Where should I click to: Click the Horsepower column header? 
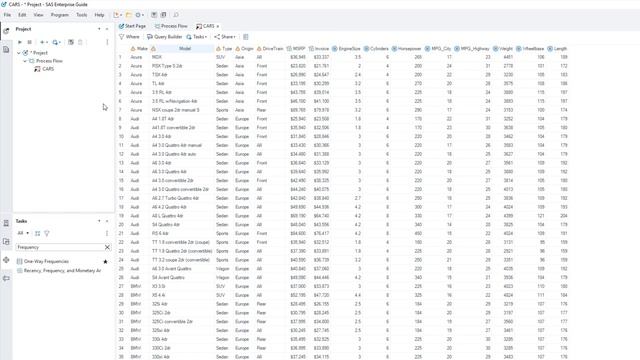pyautogui.click(x=407, y=49)
